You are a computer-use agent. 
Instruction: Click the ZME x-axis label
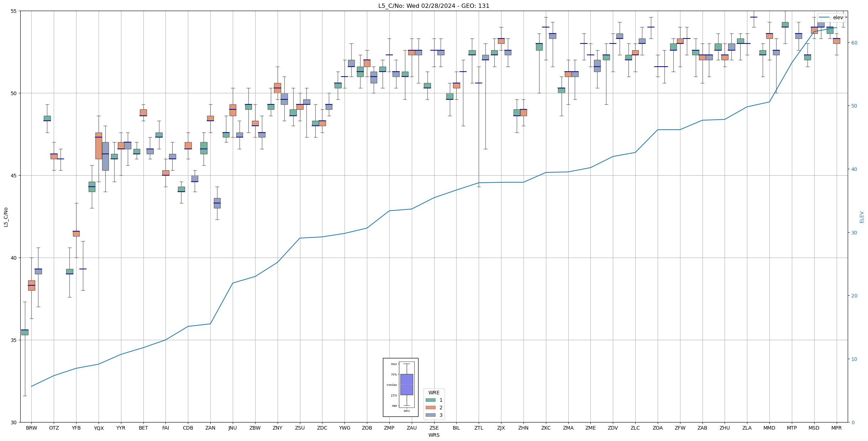590,428
